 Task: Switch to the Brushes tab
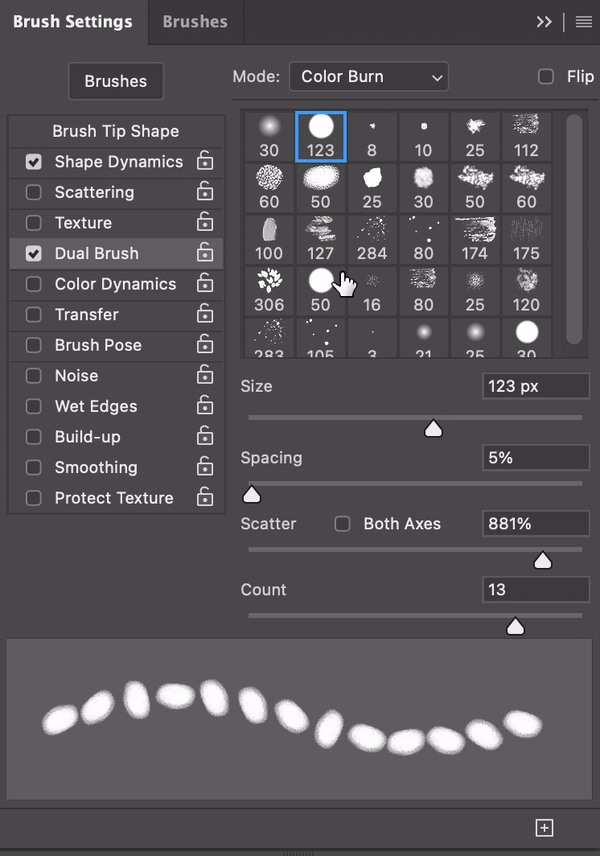coord(195,21)
